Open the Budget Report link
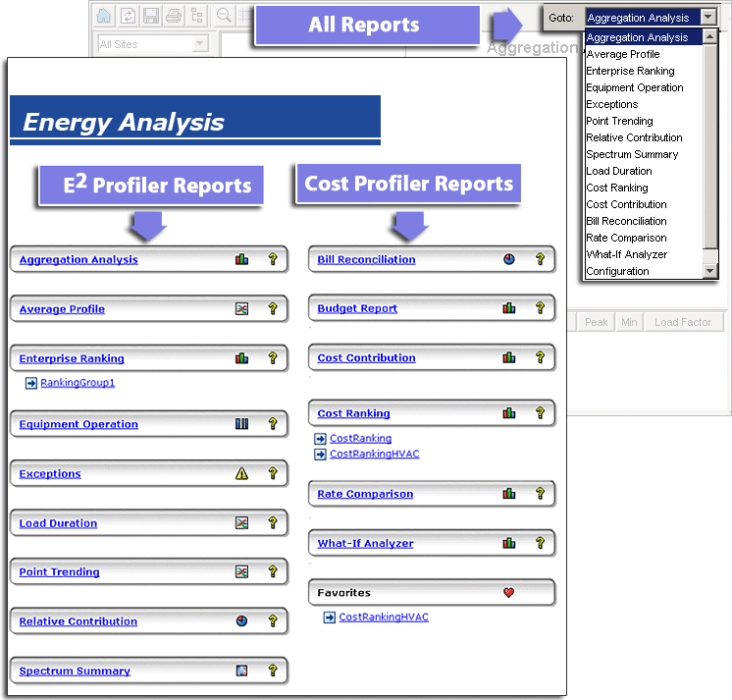 point(357,308)
